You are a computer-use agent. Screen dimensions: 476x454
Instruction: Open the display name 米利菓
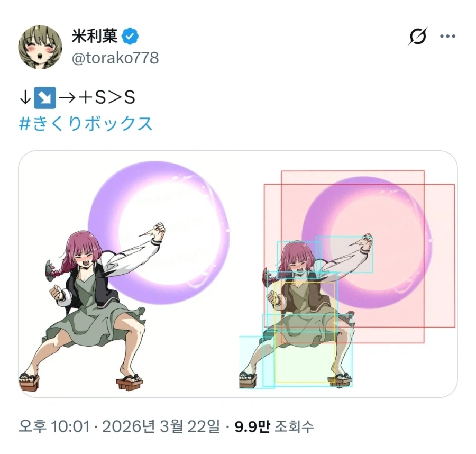[95, 36]
